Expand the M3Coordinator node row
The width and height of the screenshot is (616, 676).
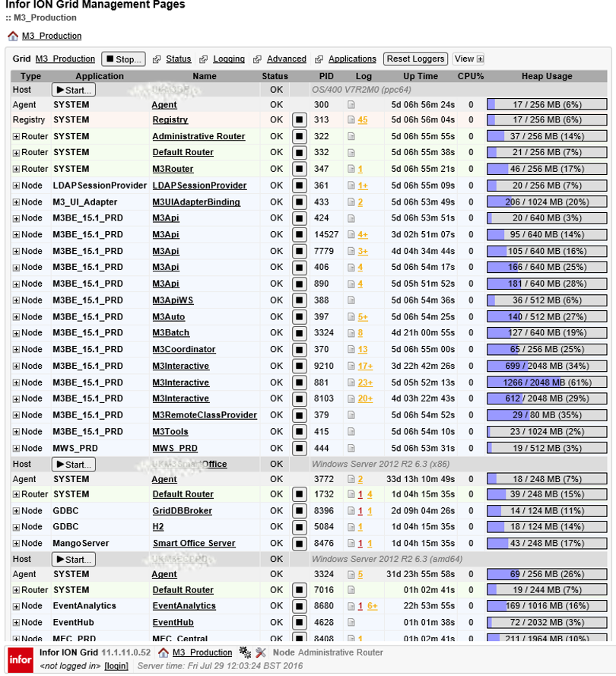16,350
